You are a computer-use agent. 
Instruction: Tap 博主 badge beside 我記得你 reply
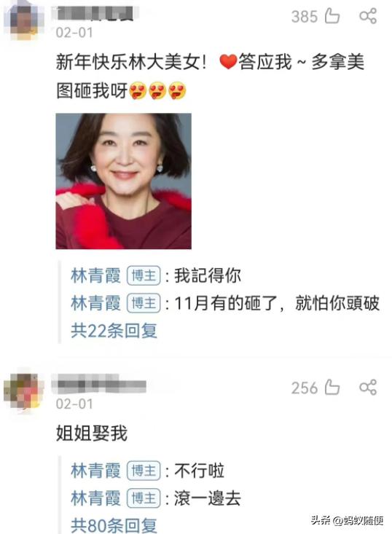[x=144, y=275]
